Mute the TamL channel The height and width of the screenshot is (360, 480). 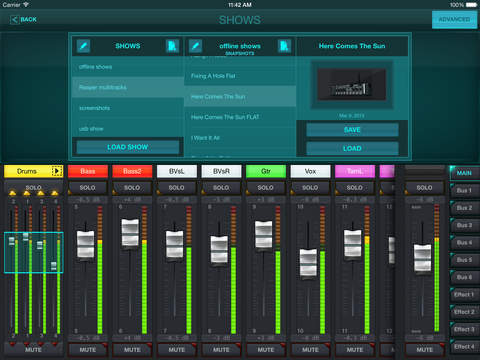(x=355, y=350)
